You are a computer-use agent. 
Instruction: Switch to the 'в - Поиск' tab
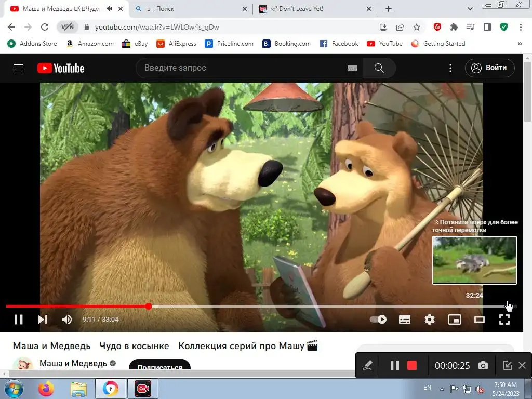tap(190, 9)
